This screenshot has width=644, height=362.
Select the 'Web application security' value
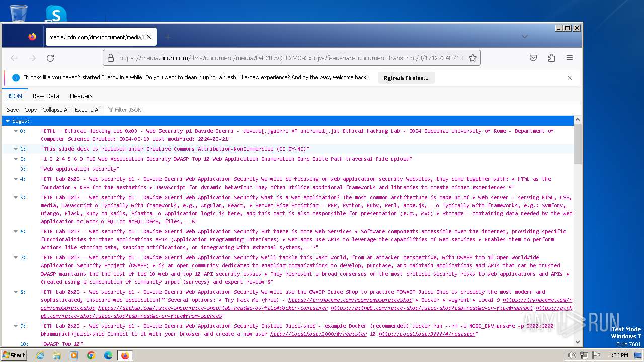point(80,169)
